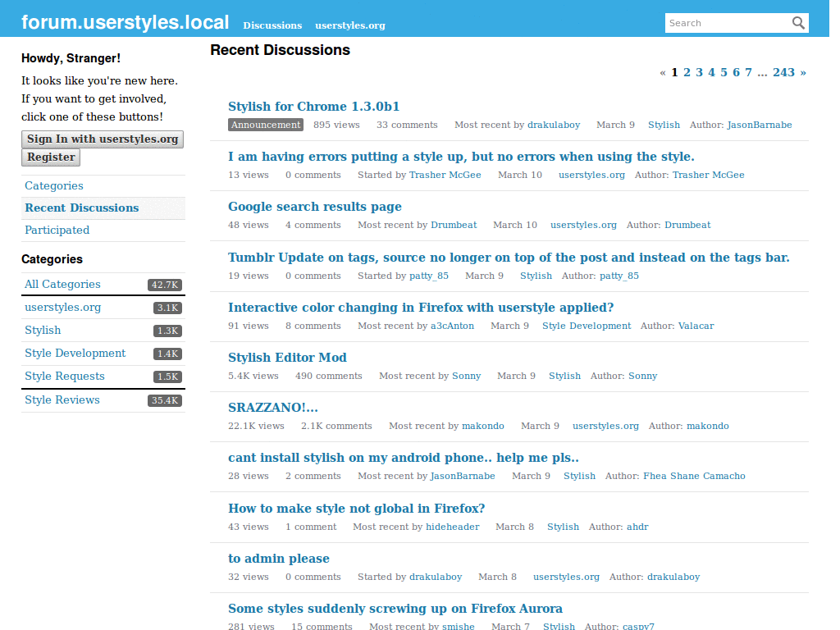Screen dimensions: 840x630
Task: Open Stylish Editor Mod discussion
Action: coord(287,358)
